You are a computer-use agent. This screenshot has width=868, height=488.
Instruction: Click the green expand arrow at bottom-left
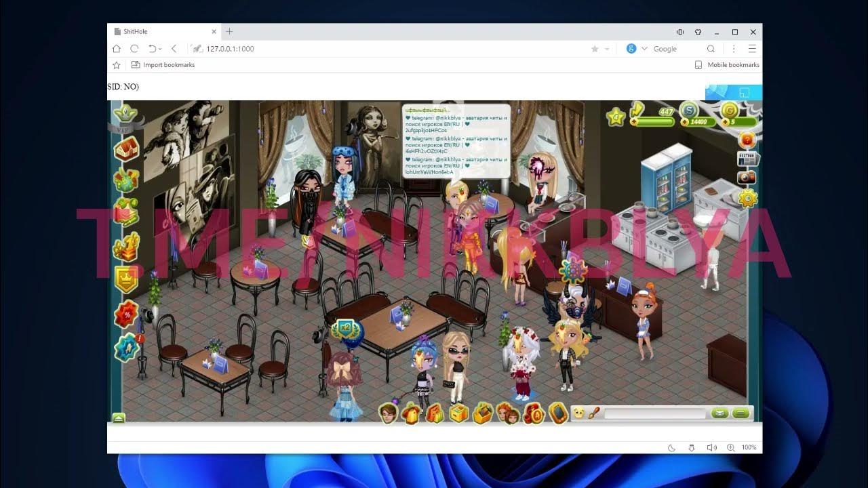(119, 418)
